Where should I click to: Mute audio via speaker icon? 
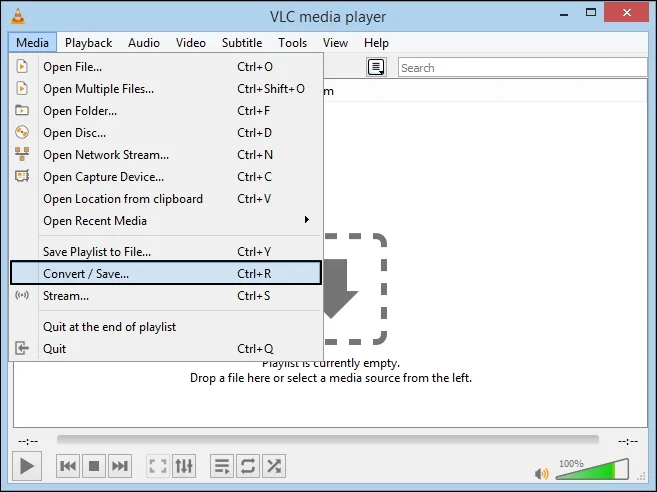coord(541,474)
